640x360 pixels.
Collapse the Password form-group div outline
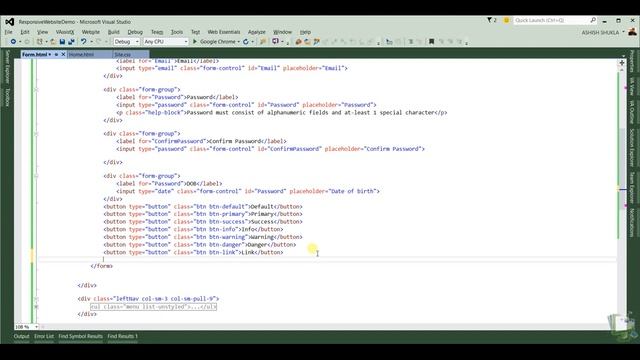(x=36, y=89)
